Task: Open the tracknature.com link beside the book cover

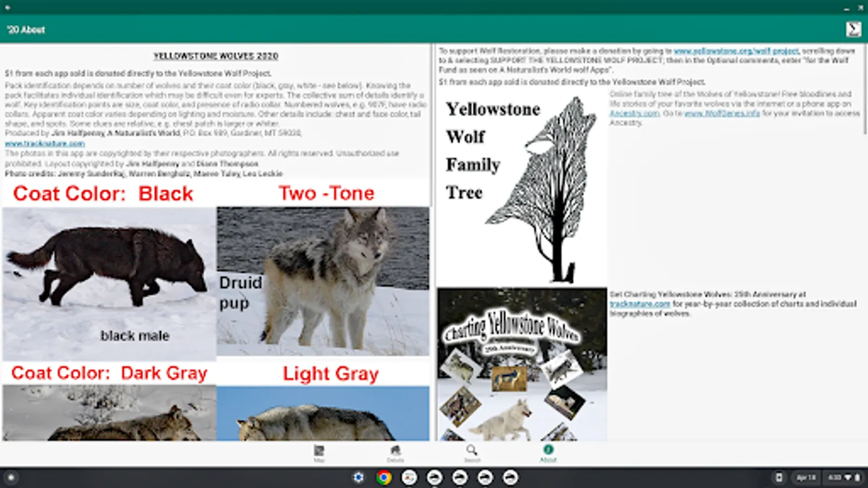Action: (640, 304)
